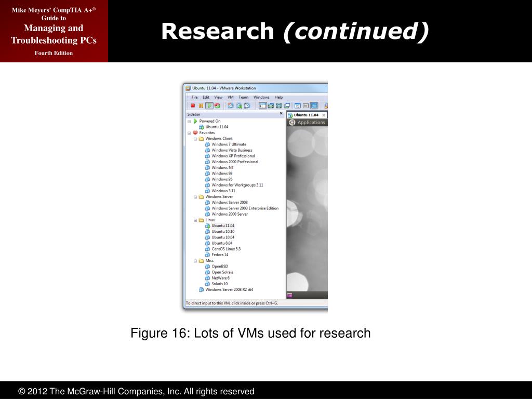Click the green Powered On arrow icon
Screen dimensions: 532x399
coord(195,121)
